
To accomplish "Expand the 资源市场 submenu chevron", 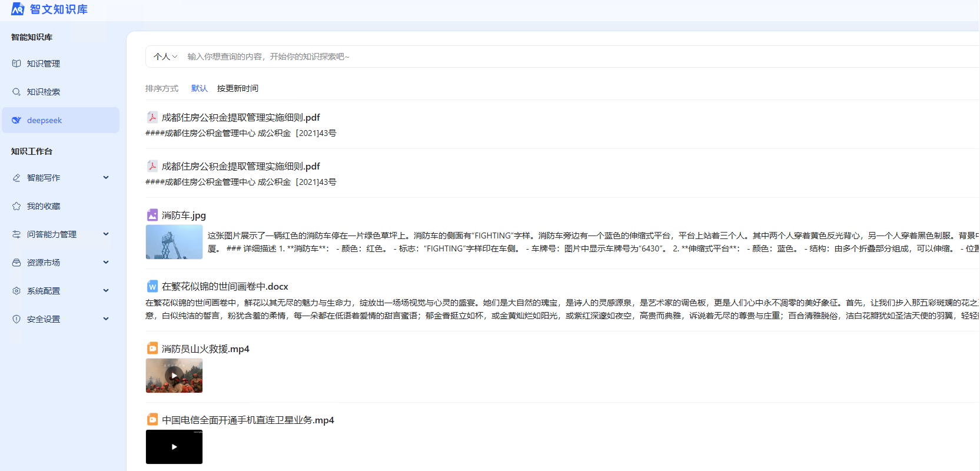I will (106, 263).
